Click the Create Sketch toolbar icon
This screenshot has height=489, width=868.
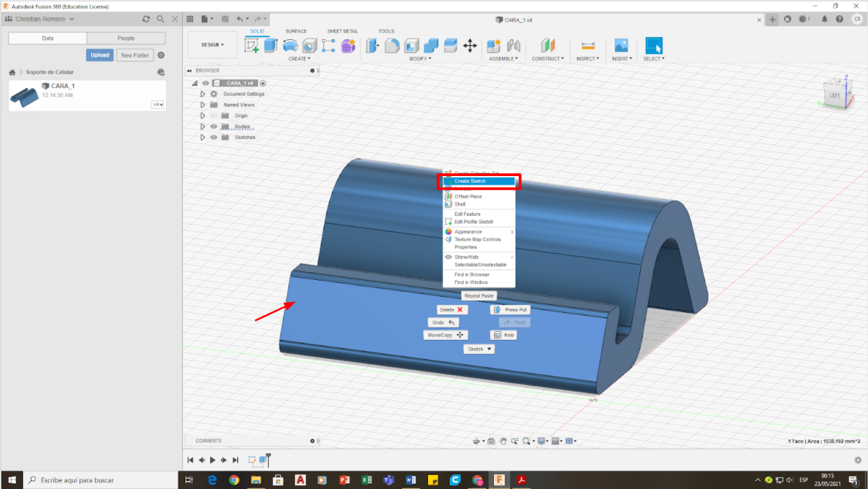pyautogui.click(x=252, y=45)
